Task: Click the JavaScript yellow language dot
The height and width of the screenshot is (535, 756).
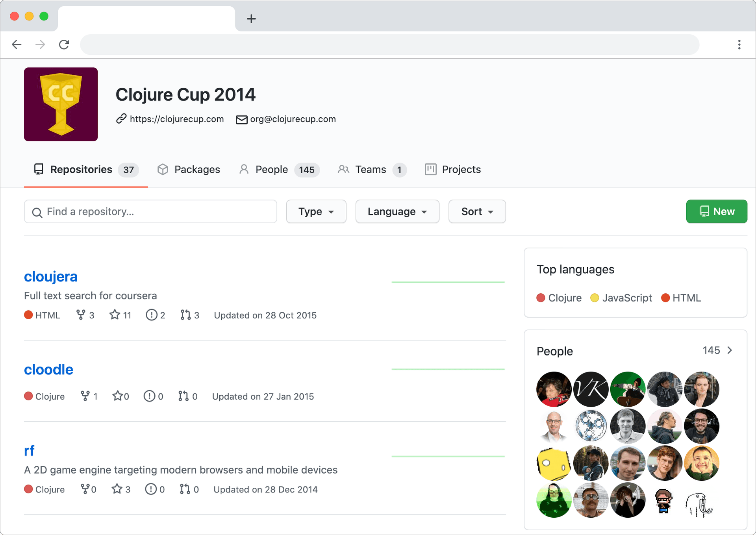Action: click(x=595, y=298)
